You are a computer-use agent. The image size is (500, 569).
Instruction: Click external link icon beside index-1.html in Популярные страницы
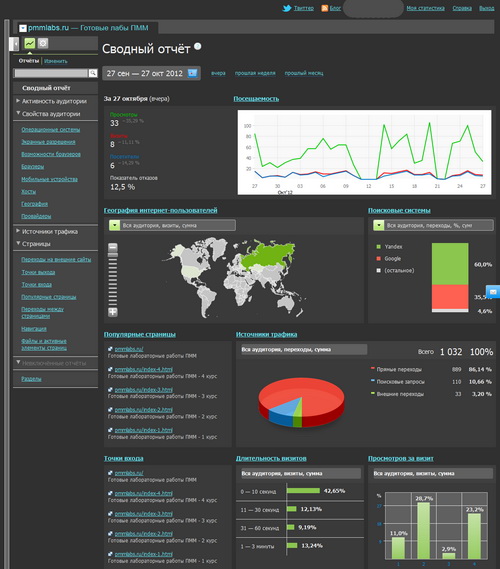pyautogui.click(x=110, y=430)
